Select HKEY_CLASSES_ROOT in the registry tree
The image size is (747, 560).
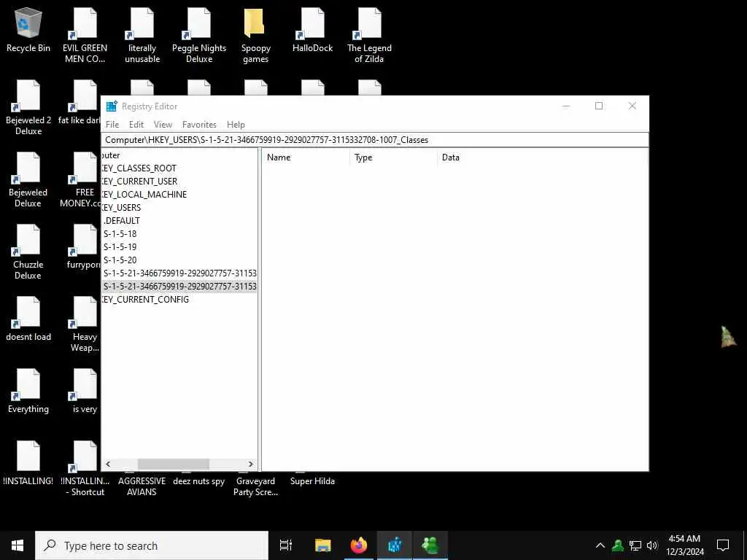[x=139, y=168]
